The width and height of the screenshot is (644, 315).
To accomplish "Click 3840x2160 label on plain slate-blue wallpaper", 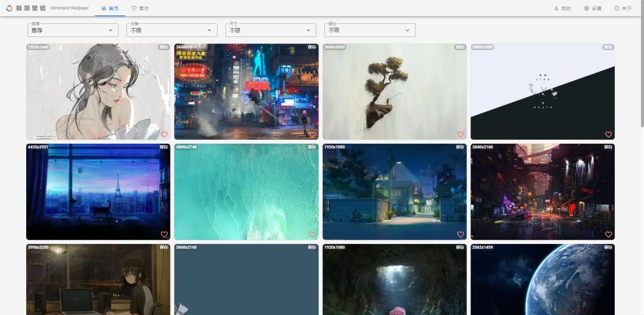I will [x=187, y=247].
